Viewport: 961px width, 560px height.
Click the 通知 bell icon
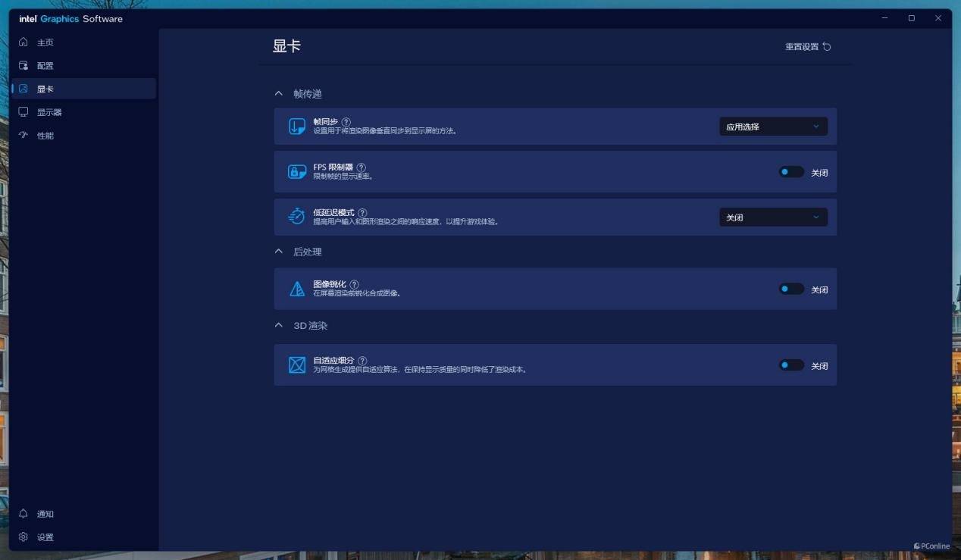pos(23,514)
